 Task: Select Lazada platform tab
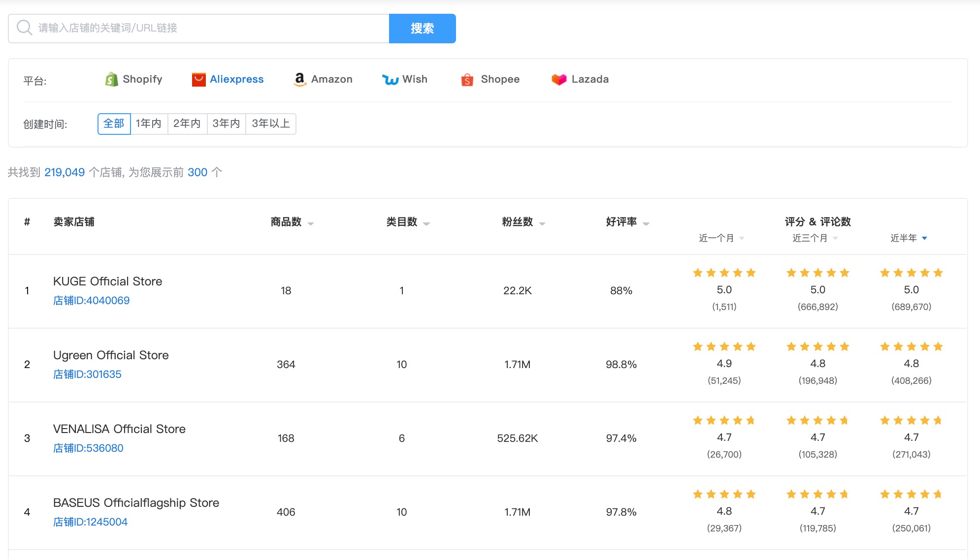click(x=581, y=79)
